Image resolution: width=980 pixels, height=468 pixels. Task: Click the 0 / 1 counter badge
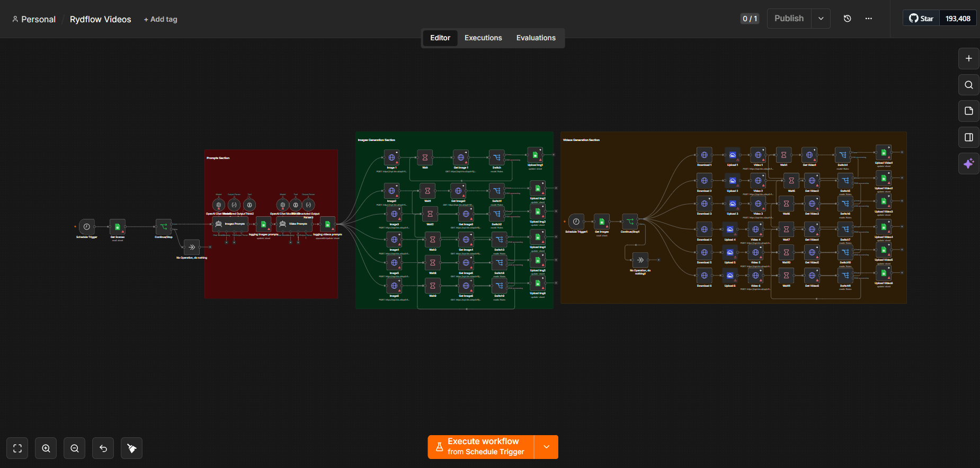click(750, 19)
